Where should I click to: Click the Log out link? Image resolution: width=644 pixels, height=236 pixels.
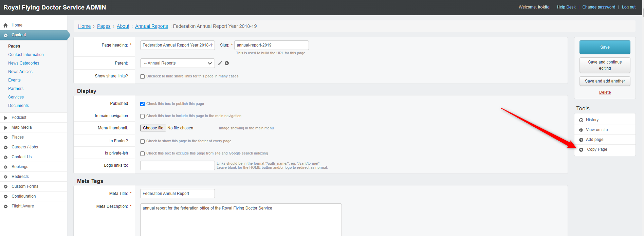628,7
